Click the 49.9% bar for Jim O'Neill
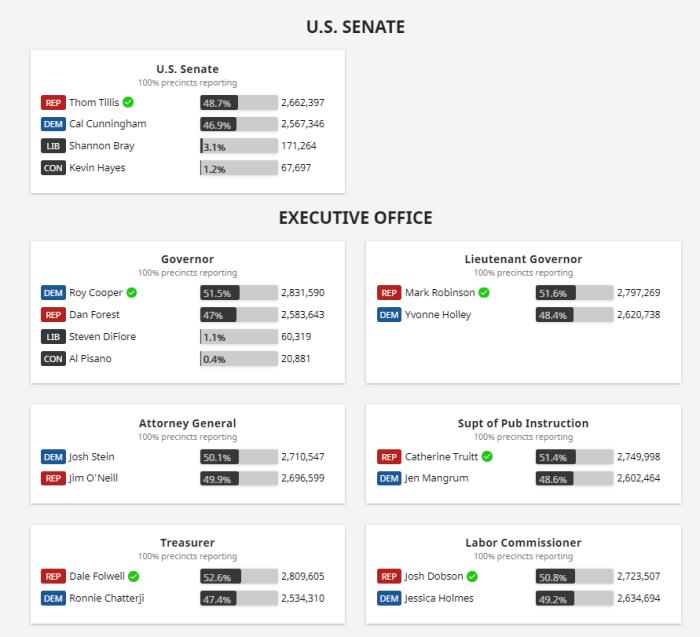 239,479
